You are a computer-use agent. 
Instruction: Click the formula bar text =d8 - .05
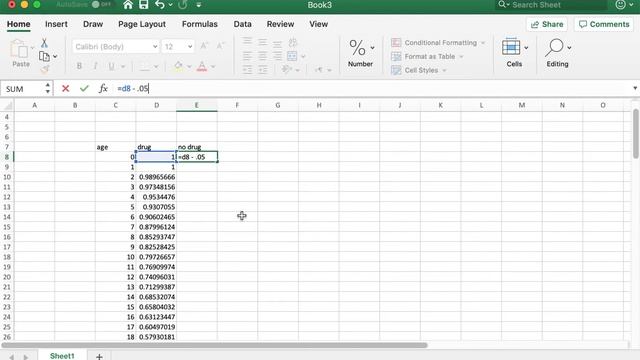(x=133, y=88)
